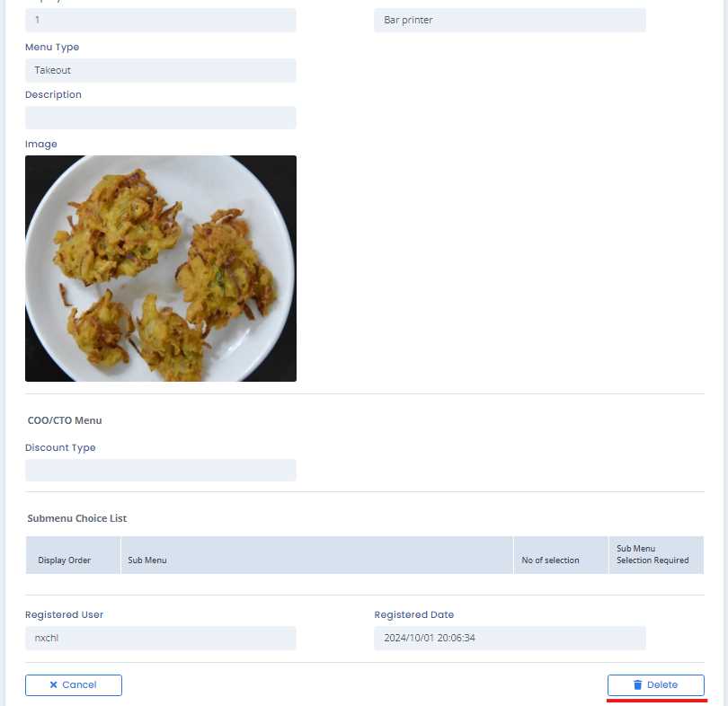Click the display order field showing 1

click(x=161, y=21)
